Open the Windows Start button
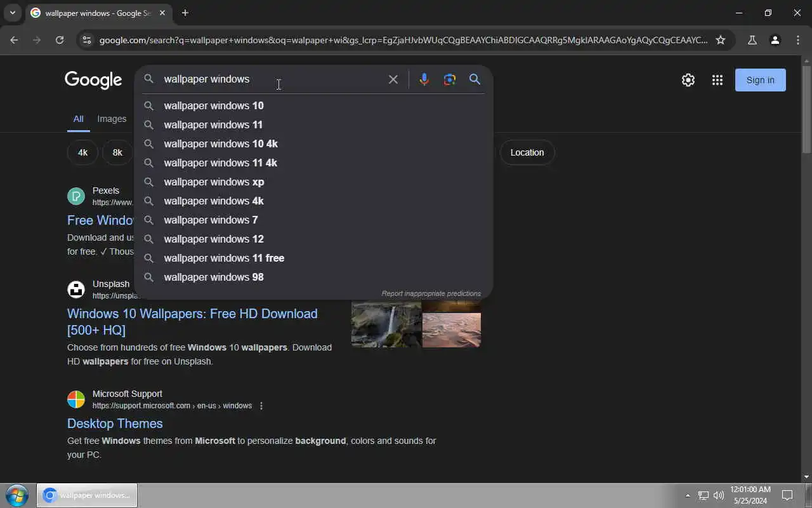 (16, 495)
